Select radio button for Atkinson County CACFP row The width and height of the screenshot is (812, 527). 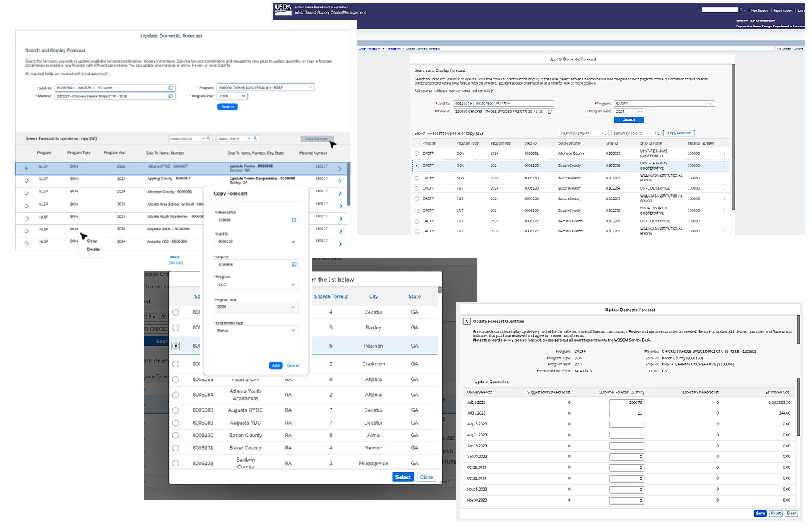pyautogui.click(x=417, y=154)
